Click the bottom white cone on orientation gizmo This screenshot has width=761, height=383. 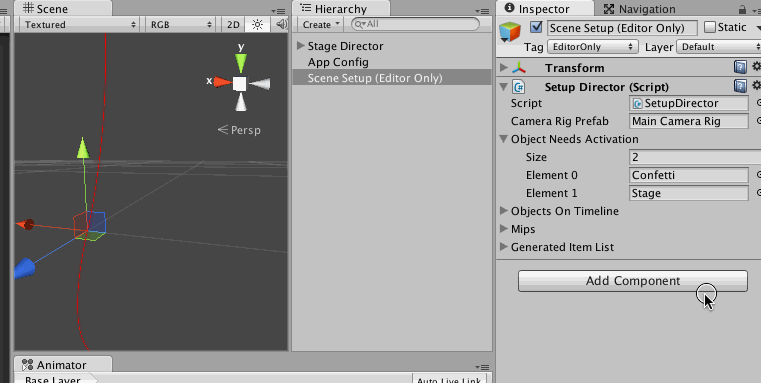click(241, 101)
